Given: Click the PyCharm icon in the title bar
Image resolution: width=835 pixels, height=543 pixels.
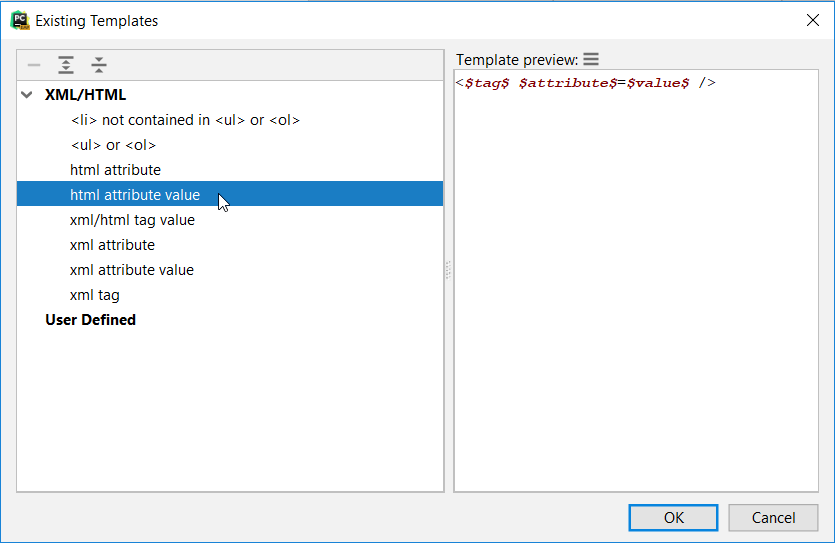Looking at the screenshot, I should tap(18, 20).
